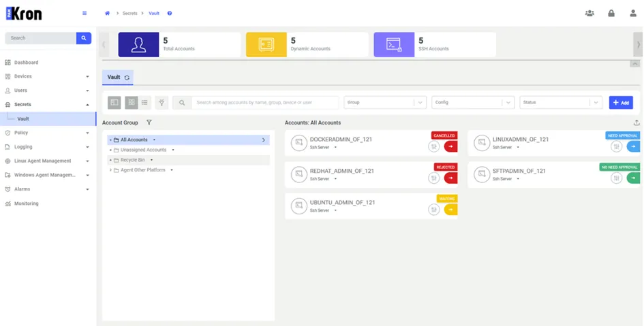Screen dimensions: 644x326
Task: Open settings sliders icon for SFTPADMIN_OF_121
Action: [616, 178]
